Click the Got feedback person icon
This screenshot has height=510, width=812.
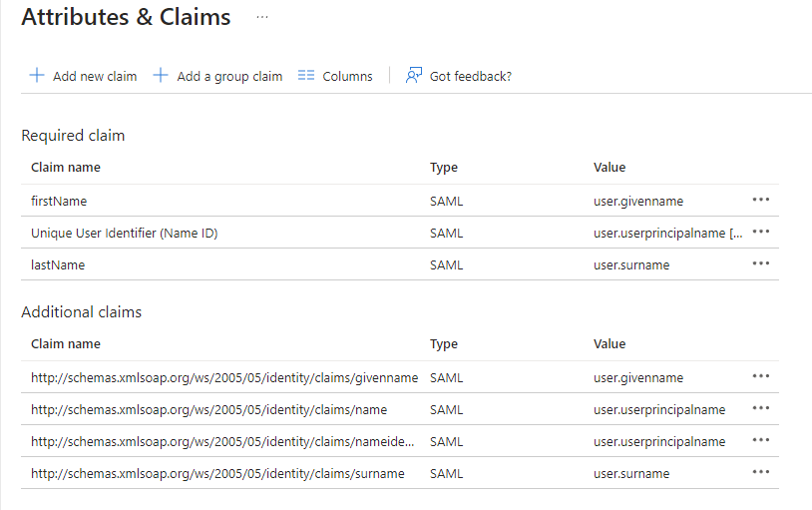414,76
